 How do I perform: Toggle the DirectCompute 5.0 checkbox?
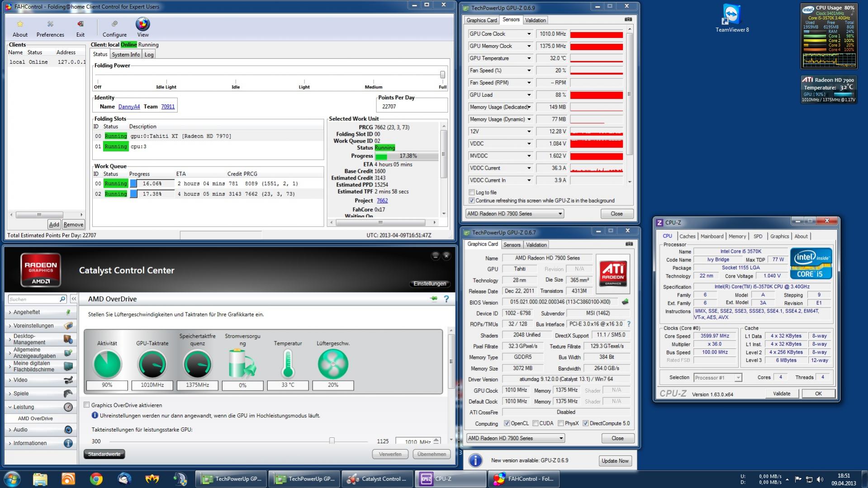coord(586,423)
